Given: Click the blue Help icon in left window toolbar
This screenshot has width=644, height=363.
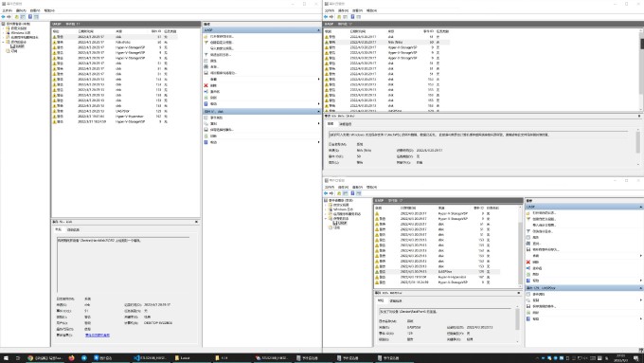Looking at the screenshot, I should [30, 17].
